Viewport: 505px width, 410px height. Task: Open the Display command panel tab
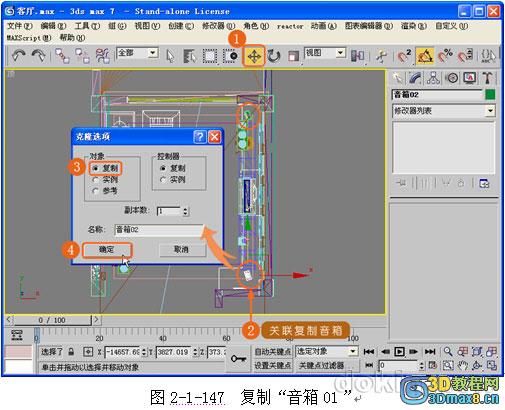[x=469, y=78]
